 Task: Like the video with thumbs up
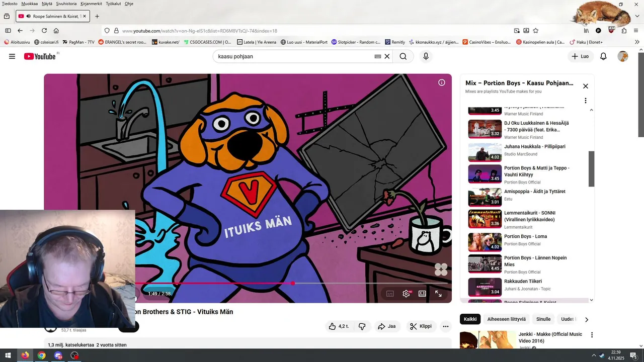(339, 326)
